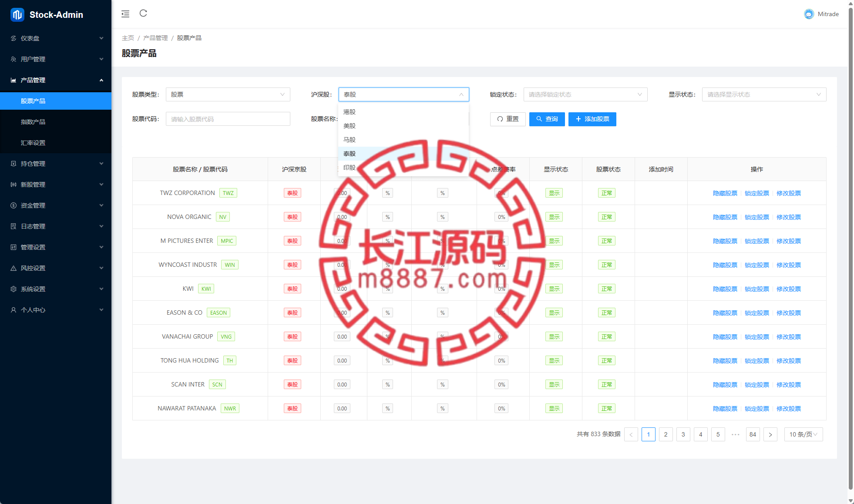This screenshot has width=854, height=504.
Task: Click the 资金管理 coin icon
Action: [13, 205]
